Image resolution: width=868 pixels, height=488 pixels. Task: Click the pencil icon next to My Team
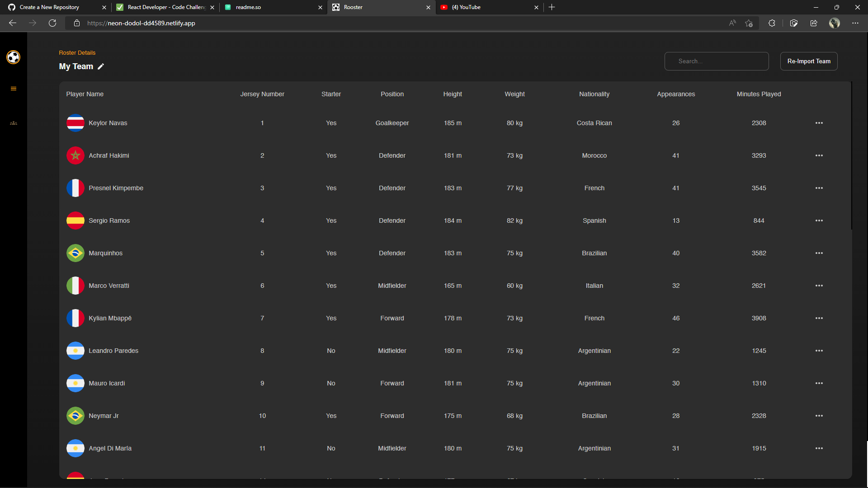101,66
